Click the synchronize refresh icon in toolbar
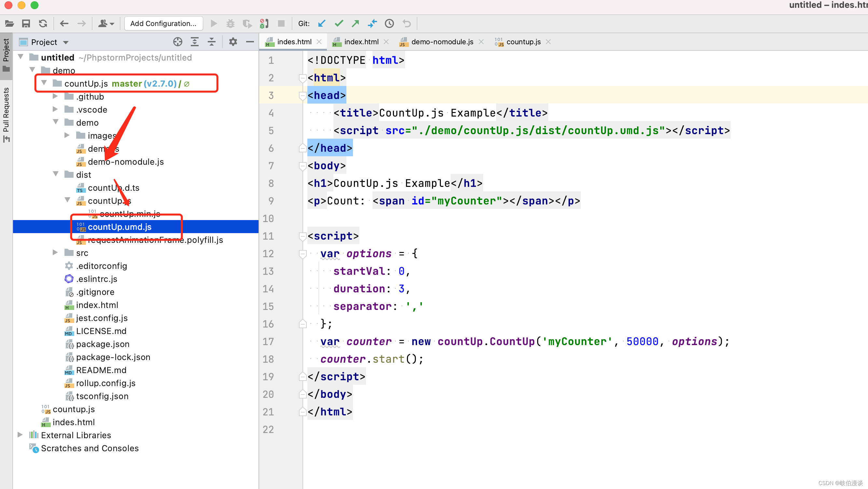 point(43,23)
